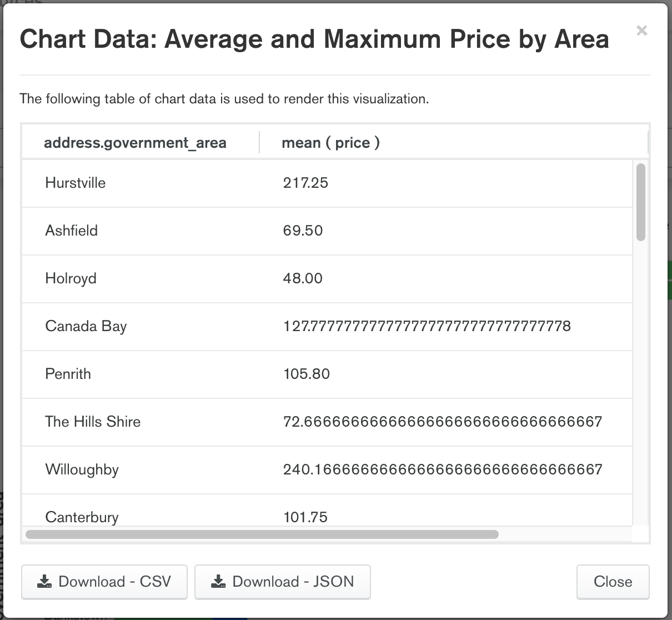Click the CSV download icon
Image resolution: width=672 pixels, height=620 pixels.
pos(44,582)
